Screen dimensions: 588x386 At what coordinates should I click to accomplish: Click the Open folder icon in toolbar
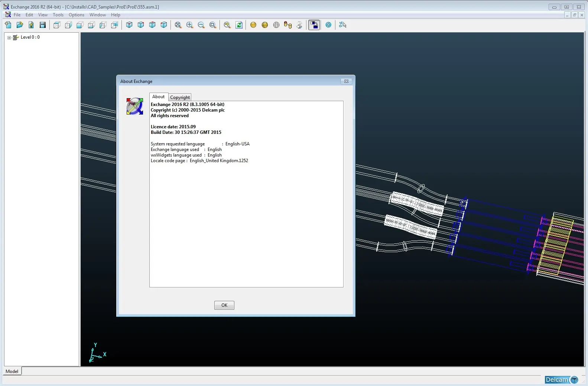point(20,25)
